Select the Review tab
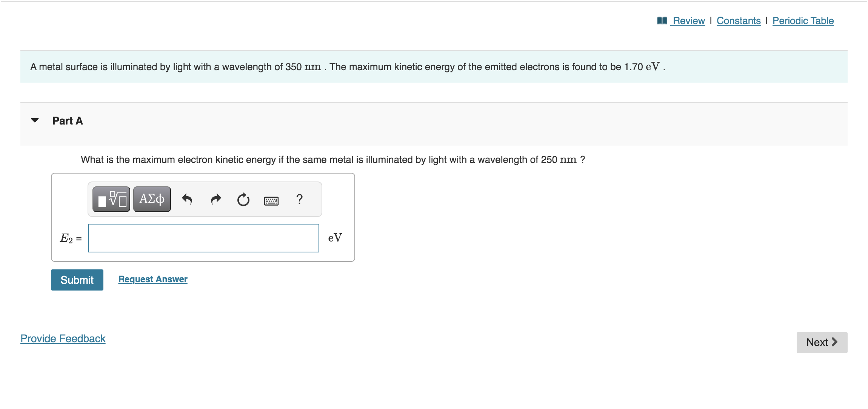Viewport: 868px width, 409px height. click(x=688, y=21)
